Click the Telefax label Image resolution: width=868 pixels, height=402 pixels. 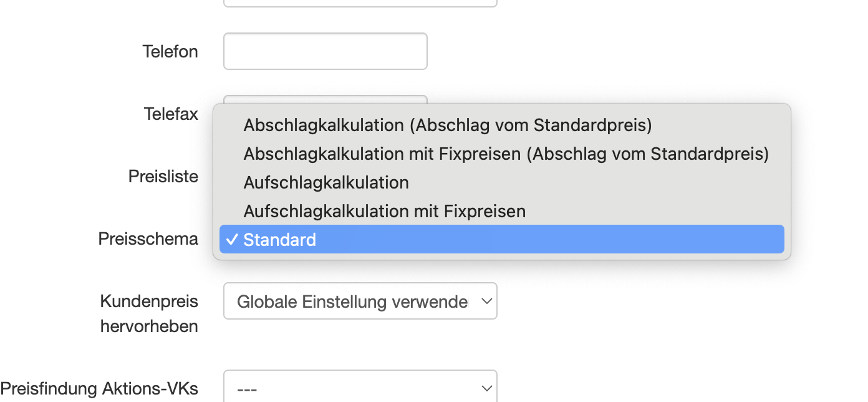click(170, 114)
